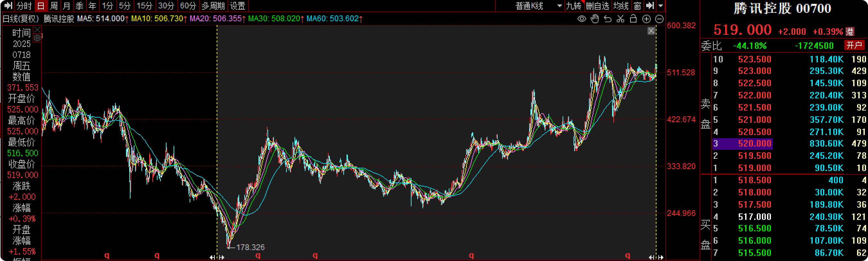Click the 委比 -44.18% value
The image size is (868, 261).
click(750, 45)
